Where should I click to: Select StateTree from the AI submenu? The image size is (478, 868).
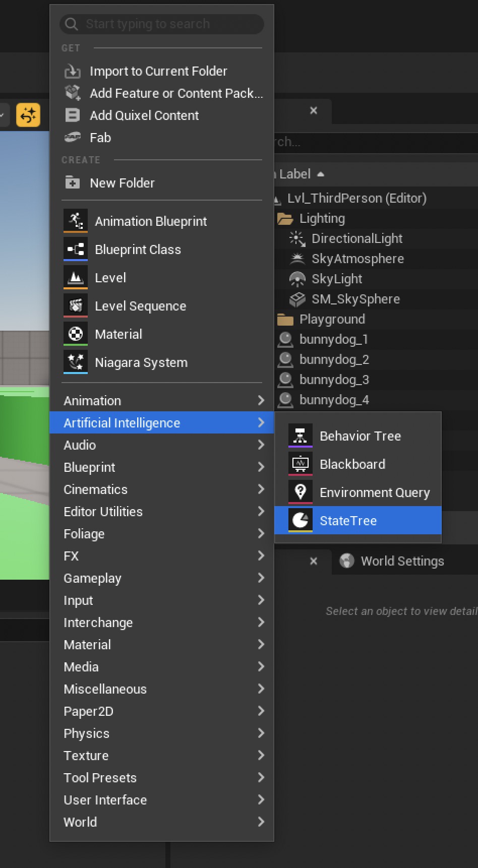(348, 521)
